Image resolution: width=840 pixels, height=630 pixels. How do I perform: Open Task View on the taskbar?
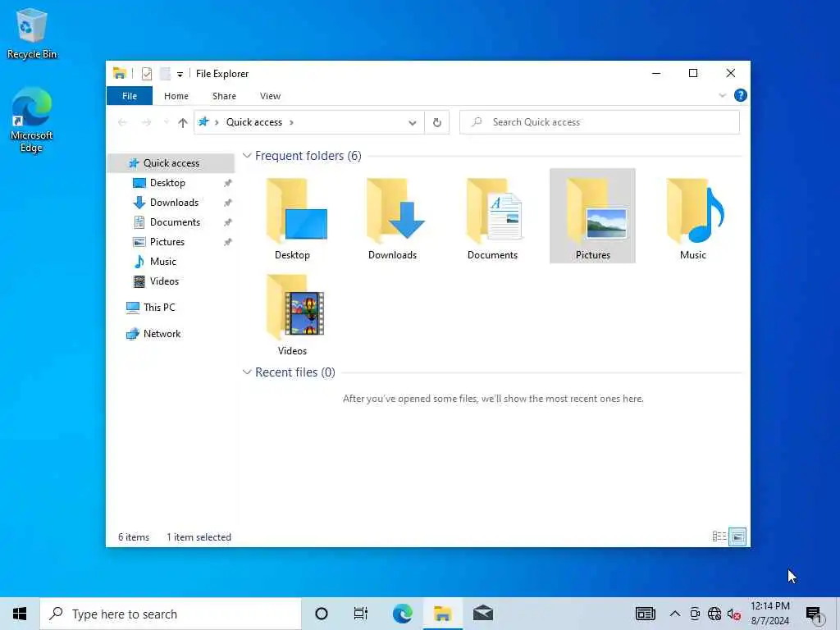(x=361, y=614)
